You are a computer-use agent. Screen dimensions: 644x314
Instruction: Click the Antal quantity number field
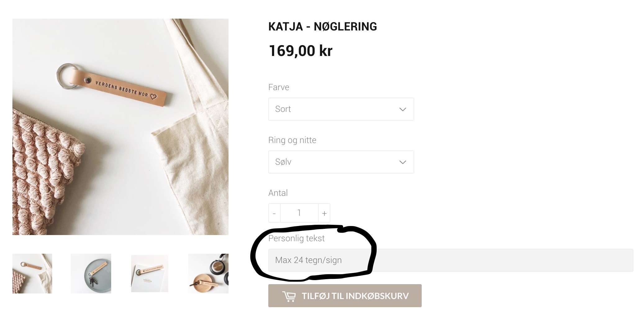(x=299, y=213)
